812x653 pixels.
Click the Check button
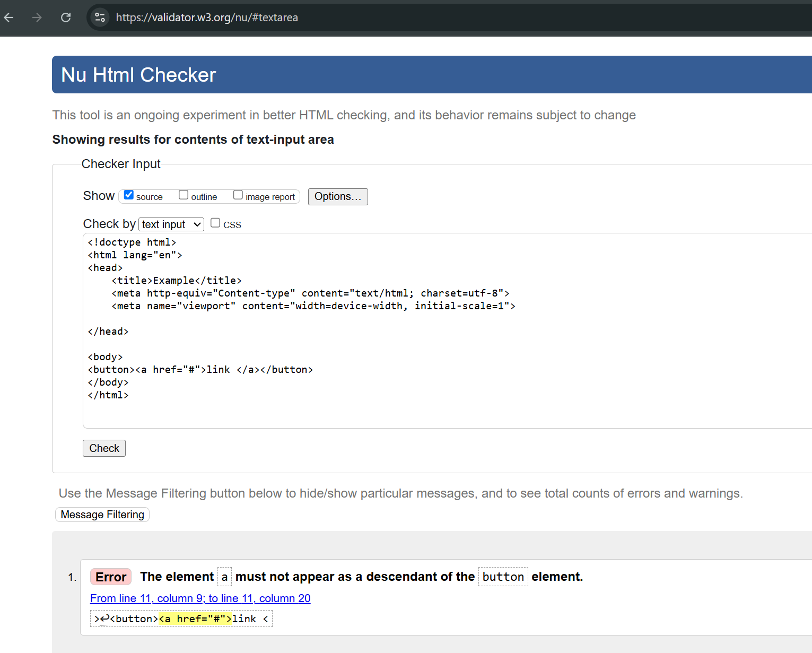point(104,448)
